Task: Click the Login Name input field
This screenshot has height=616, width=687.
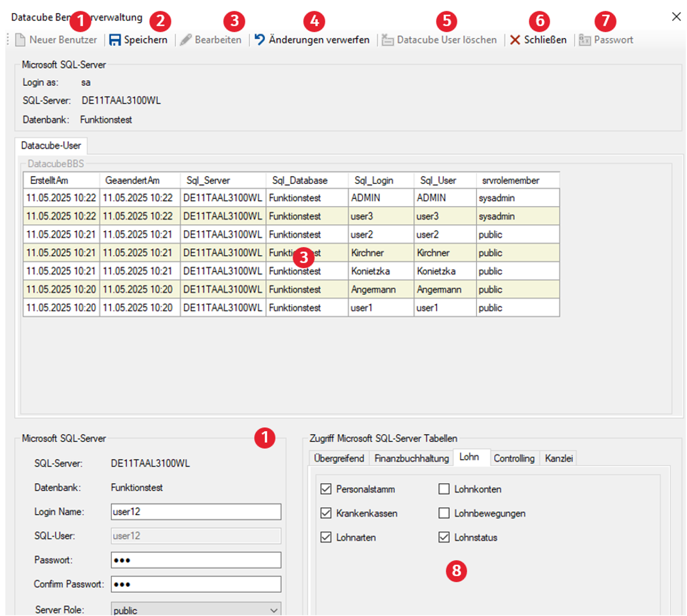Action: tap(196, 512)
